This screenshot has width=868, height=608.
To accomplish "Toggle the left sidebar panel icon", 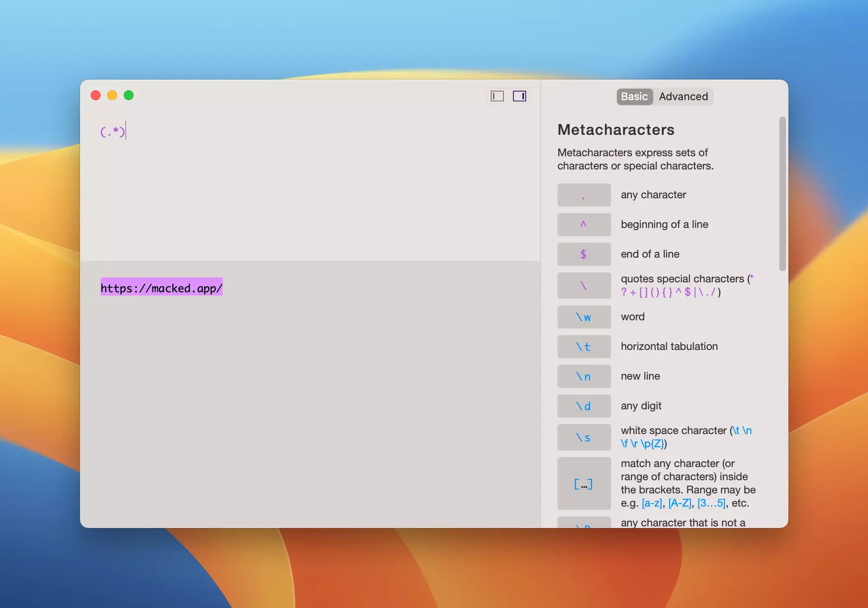I will (497, 96).
